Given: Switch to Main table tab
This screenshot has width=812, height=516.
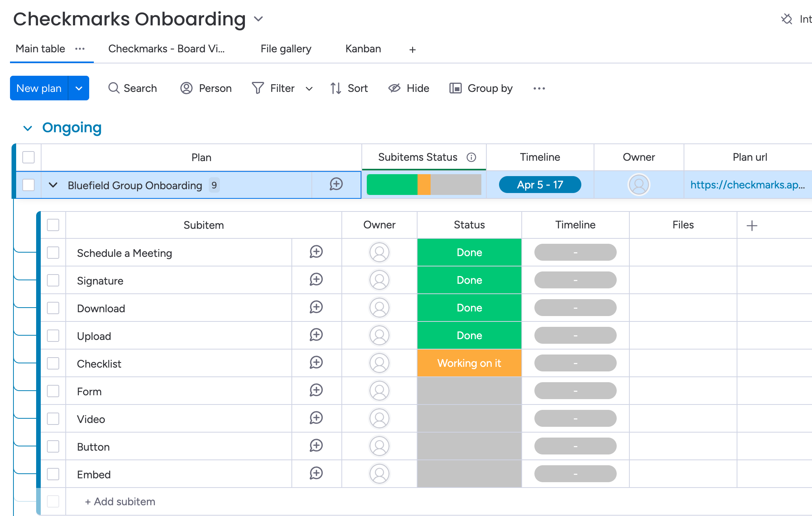Looking at the screenshot, I should (40, 49).
